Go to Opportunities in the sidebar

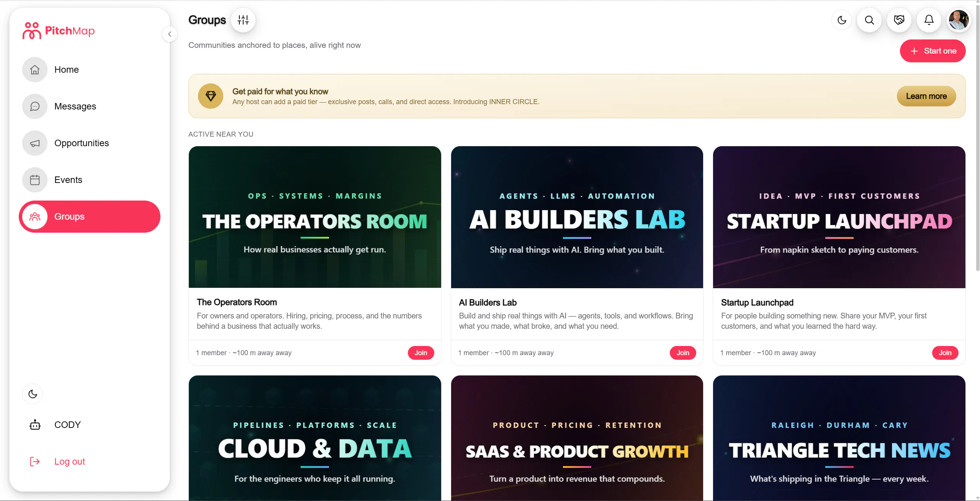tap(90, 143)
